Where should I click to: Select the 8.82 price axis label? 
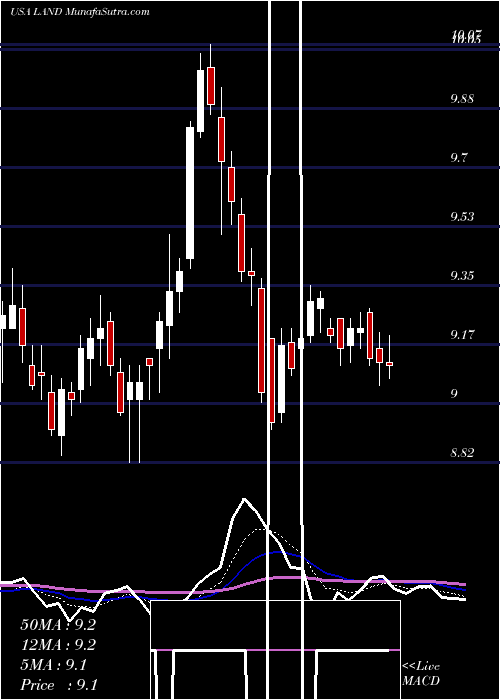(462, 453)
